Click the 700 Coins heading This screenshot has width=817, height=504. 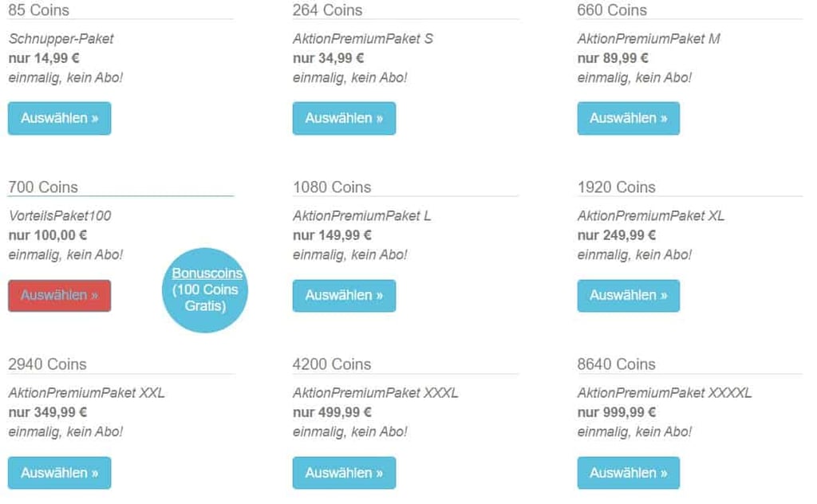(43, 187)
